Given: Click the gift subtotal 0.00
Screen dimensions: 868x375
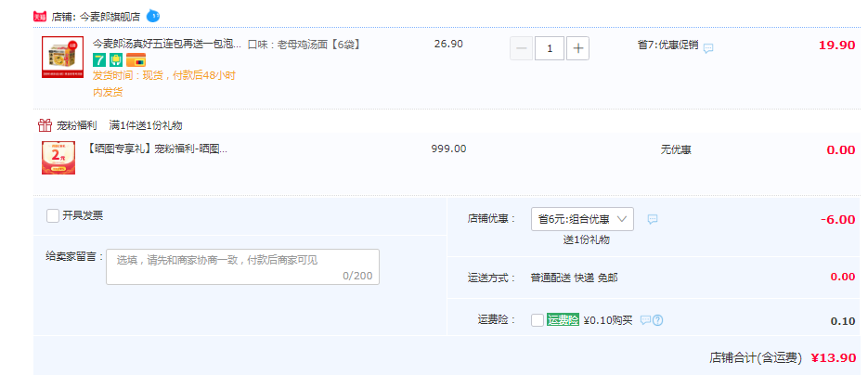Looking at the screenshot, I should [x=841, y=149].
